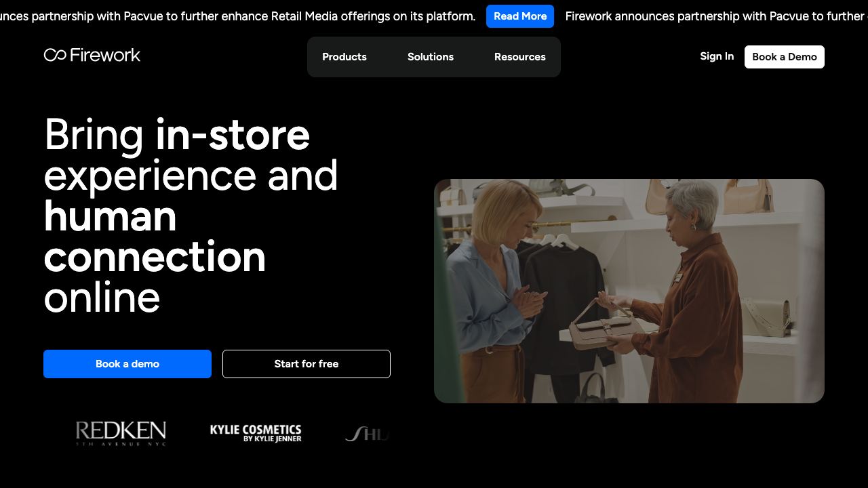Image resolution: width=868 pixels, height=488 pixels.
Task: Click the Sign In link
Action: coord(717,56)
